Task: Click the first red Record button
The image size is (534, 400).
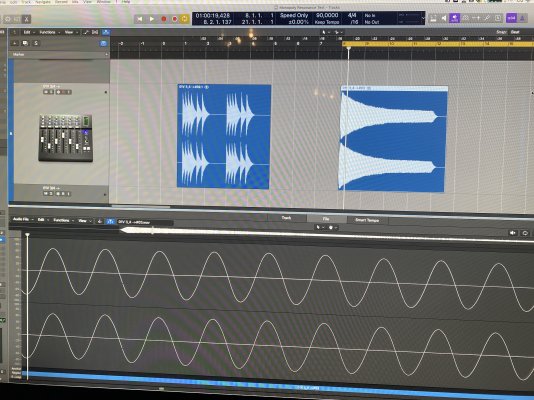Action: (164, 19)
